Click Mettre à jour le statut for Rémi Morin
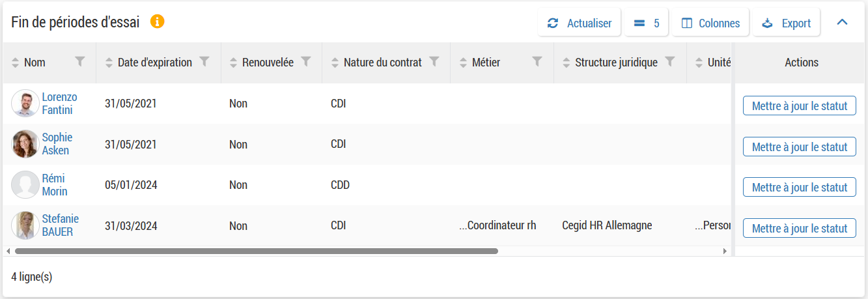This screenshot has width=868, height=299. click(x=799, y=187)
